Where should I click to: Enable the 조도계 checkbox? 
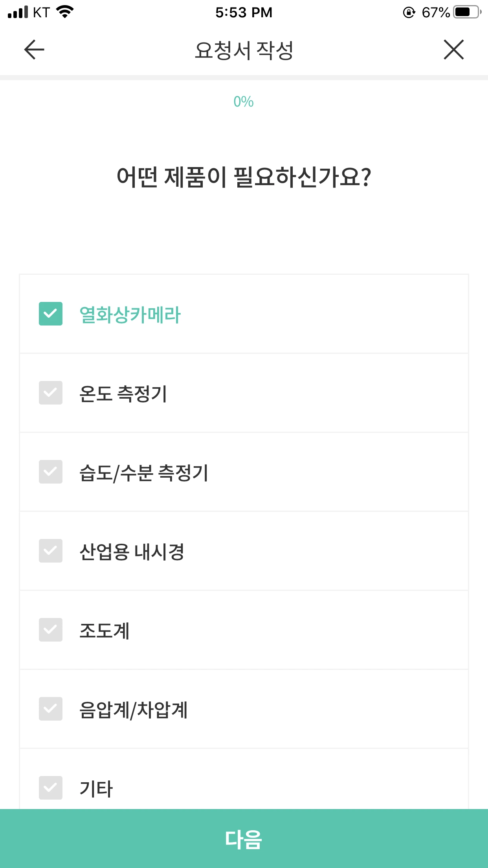[51, 630]
